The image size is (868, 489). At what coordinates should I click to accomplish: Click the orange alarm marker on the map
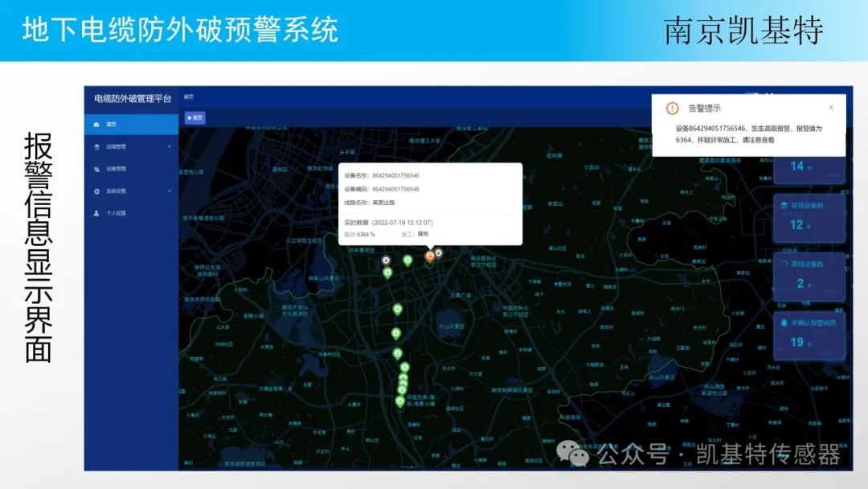pyautogui.click(x=430, y=254)
